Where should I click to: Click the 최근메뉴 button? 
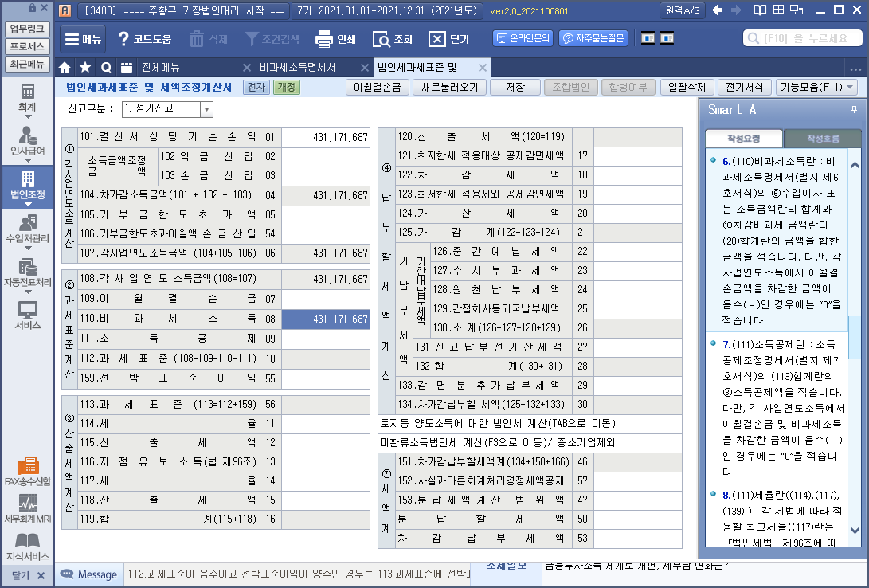pos(27,65)
